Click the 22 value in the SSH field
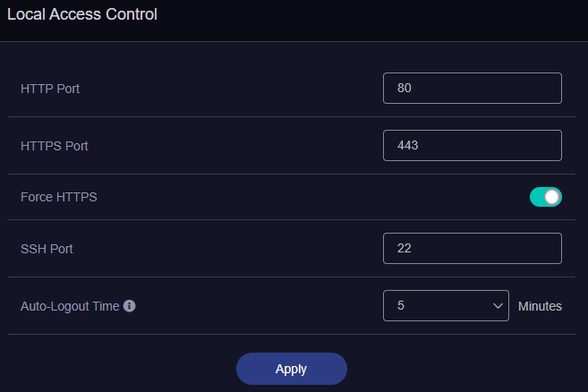The image size is (588, 392). tap(404, 249)
